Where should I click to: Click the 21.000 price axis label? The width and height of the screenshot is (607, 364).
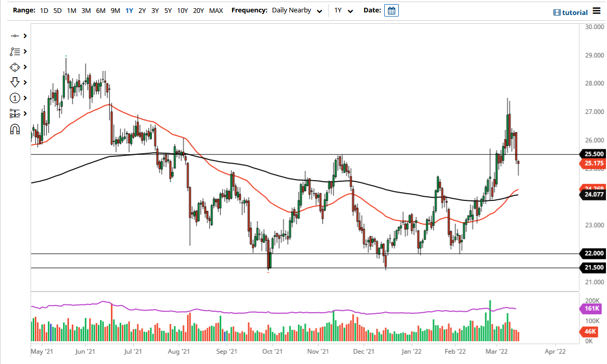tap(594, 282)
